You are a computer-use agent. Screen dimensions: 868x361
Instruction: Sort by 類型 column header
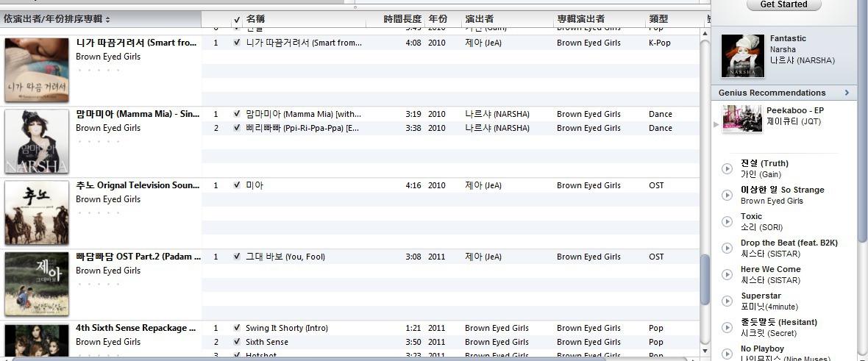675,19
